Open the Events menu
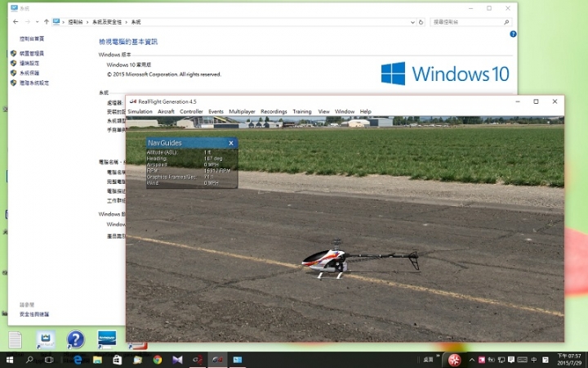The width and height of the screenshot is (588, 368). [216, 111]
